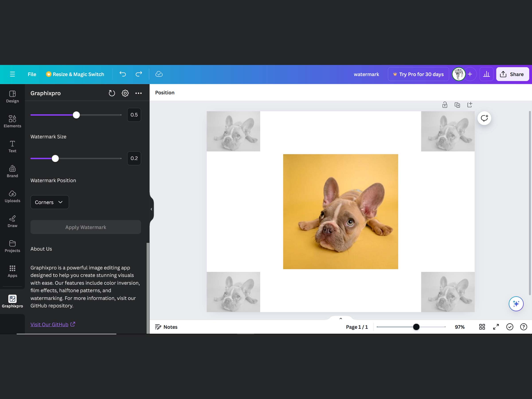Open the File menu
The image size is (532, 399).
[x=32, y=74]
